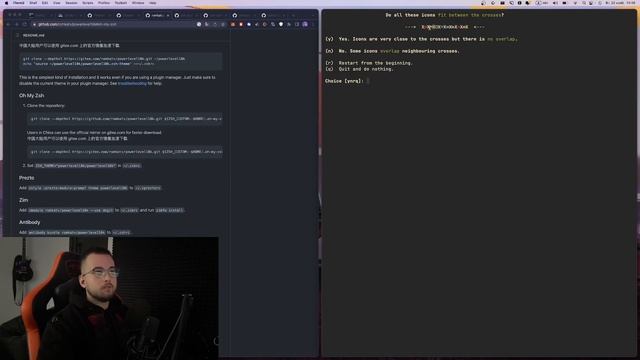The image size is (640, 360).
Task: Open the Profiles menu
Action: [104, 3]
